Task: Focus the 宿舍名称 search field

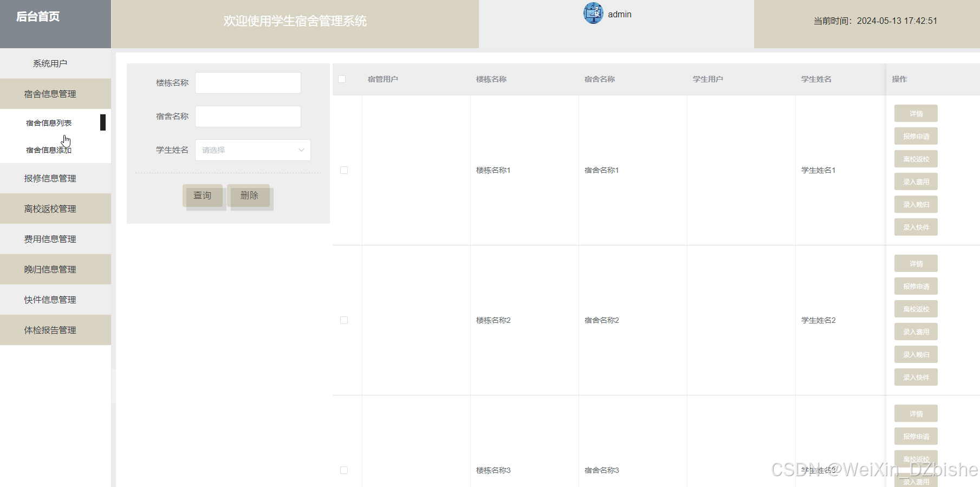Action: coord(248,116)
